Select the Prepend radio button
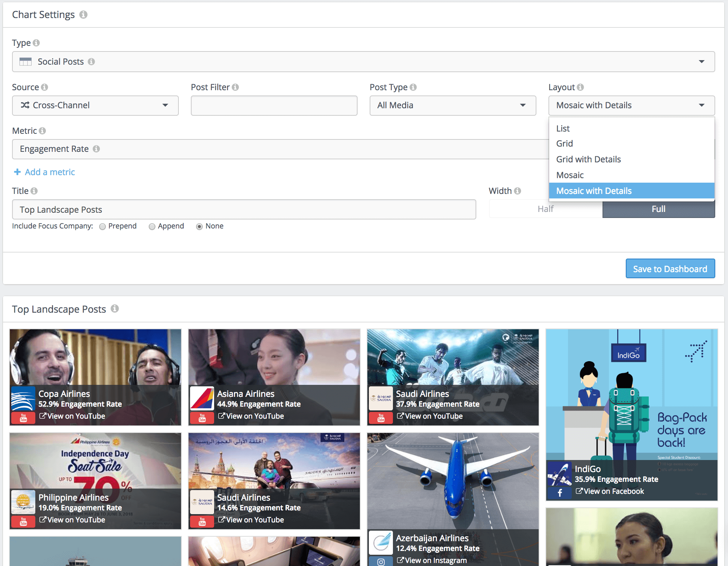Screen dimensions: 728x566 [x=102, y=227]
